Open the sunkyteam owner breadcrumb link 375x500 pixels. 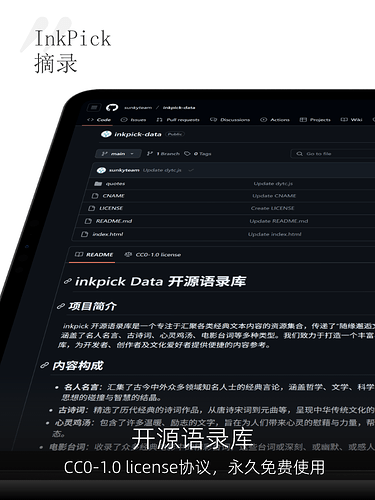138,108
